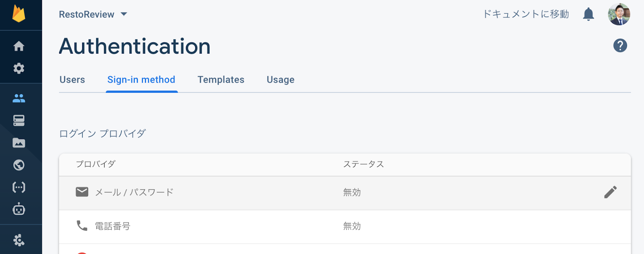Open project settings gear icon
Image resolution: width=644 pixels, height=254 pixels.
(x=19, y=69)
